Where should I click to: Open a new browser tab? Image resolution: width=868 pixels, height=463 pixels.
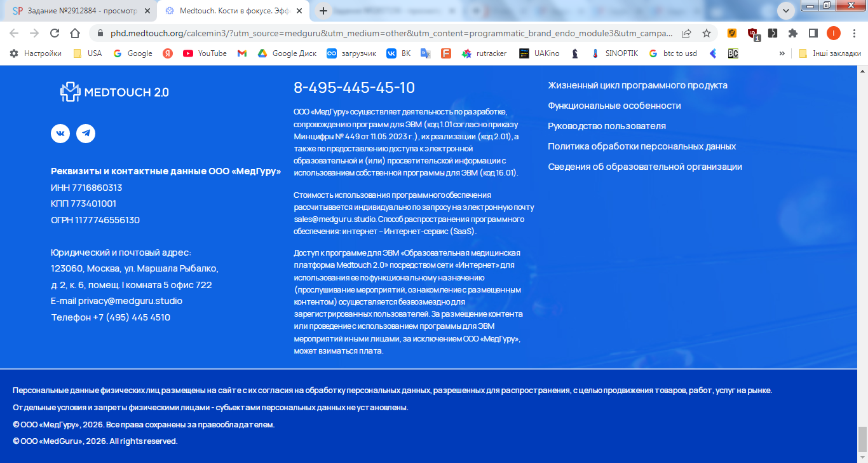[323, 11]
